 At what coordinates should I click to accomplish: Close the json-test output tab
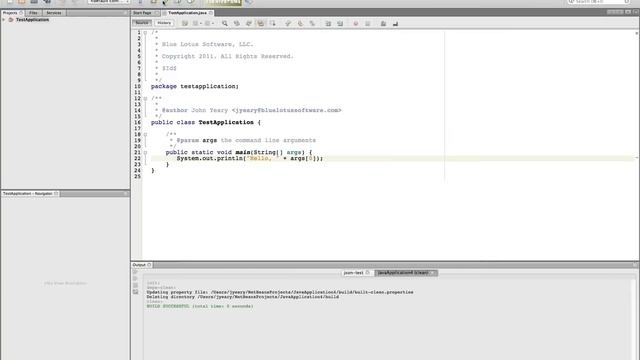point(368,273)
